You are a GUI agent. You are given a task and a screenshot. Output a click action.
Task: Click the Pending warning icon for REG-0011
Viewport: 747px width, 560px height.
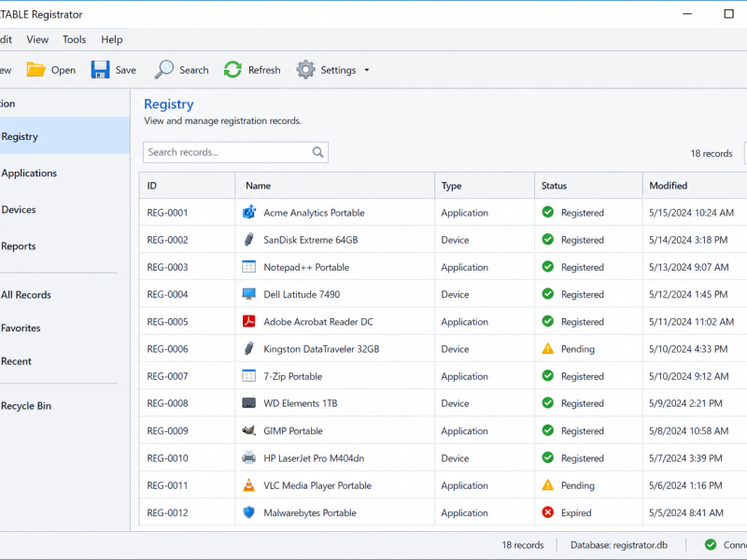548,485
